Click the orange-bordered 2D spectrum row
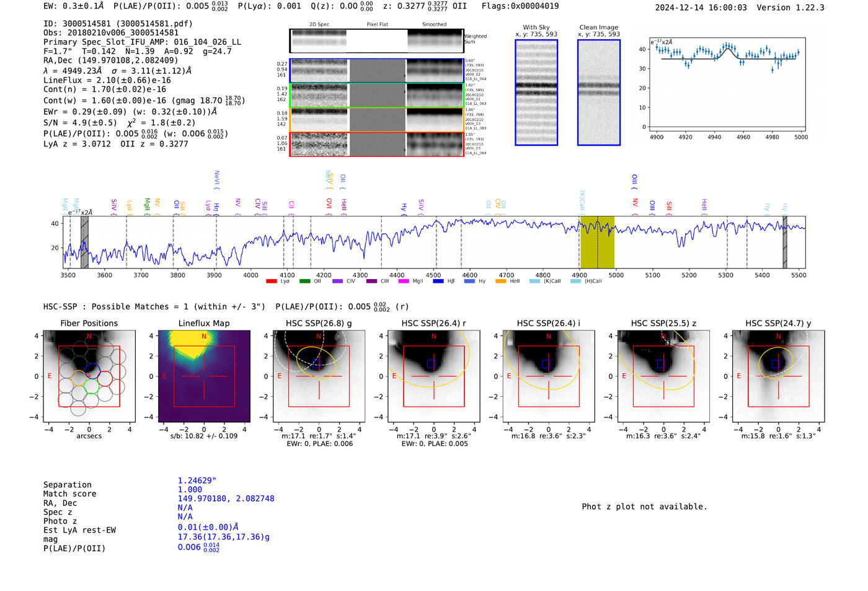868x591 pixels. 377,120
